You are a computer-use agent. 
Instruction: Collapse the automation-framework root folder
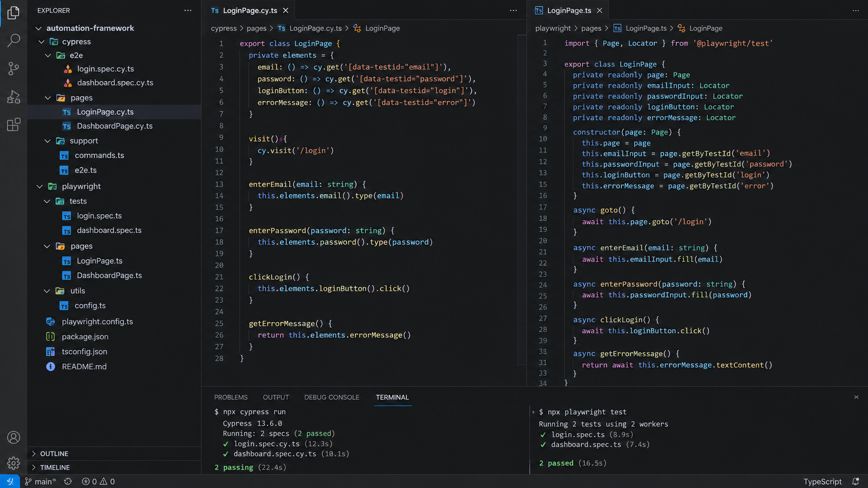pos(38,28)
